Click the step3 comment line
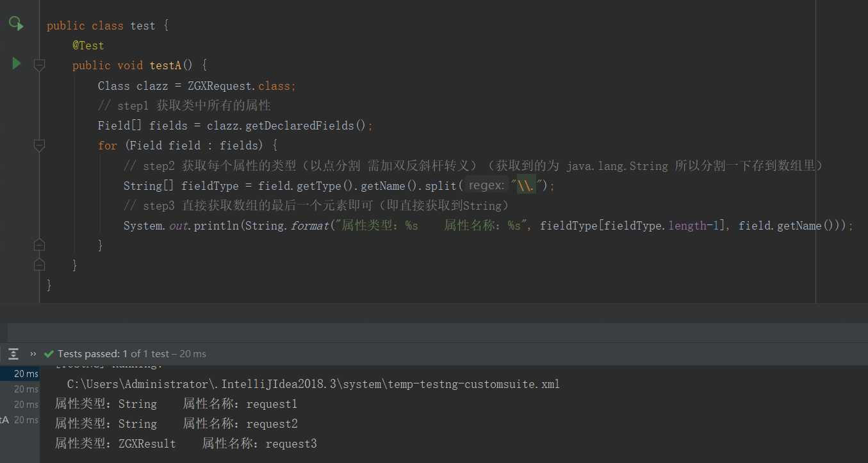 [316, 205]
